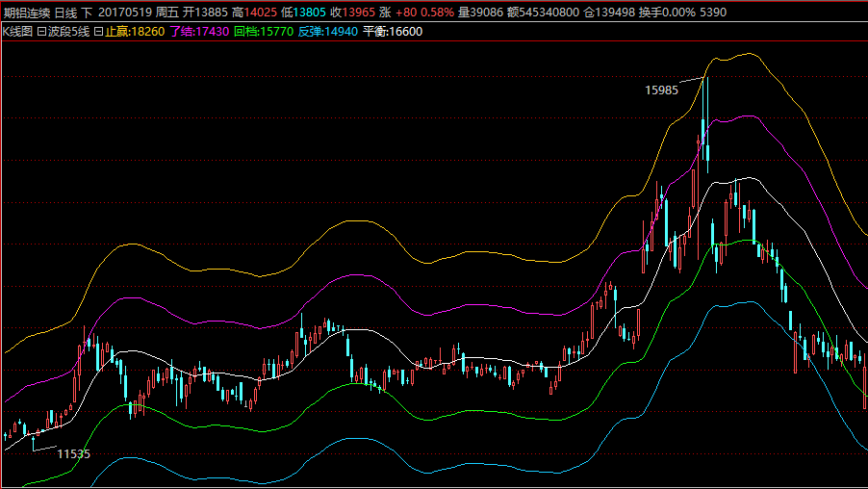This screenshot has width=868, height=489.
Task: Click the yellow 止赢:18260 value
Action: [135, 32]
